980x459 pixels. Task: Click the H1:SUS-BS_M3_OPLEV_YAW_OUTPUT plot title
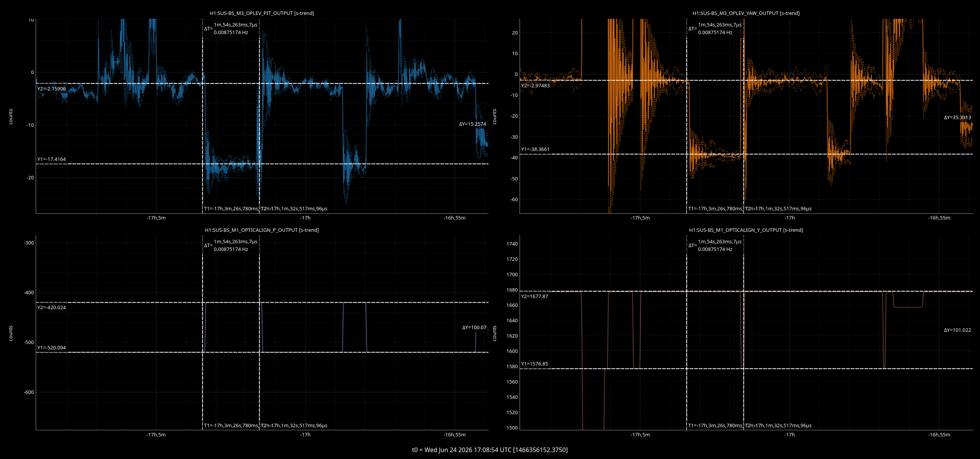pyautogui.click(x=746, y=13)
